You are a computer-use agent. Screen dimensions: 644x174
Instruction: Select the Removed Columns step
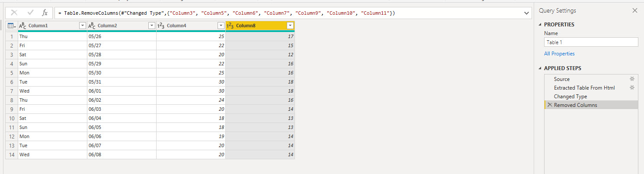click(x=591, y=105)
